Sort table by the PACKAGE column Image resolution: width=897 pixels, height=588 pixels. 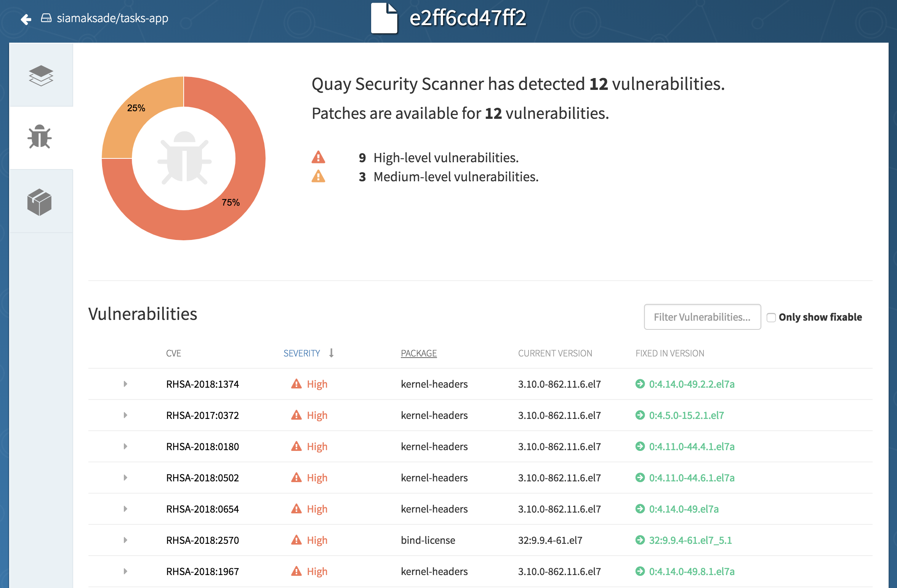(x=418, y=353)
